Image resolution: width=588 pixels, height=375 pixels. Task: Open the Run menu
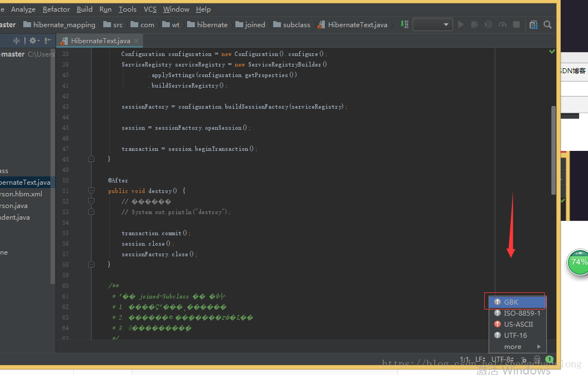(105, 9)
